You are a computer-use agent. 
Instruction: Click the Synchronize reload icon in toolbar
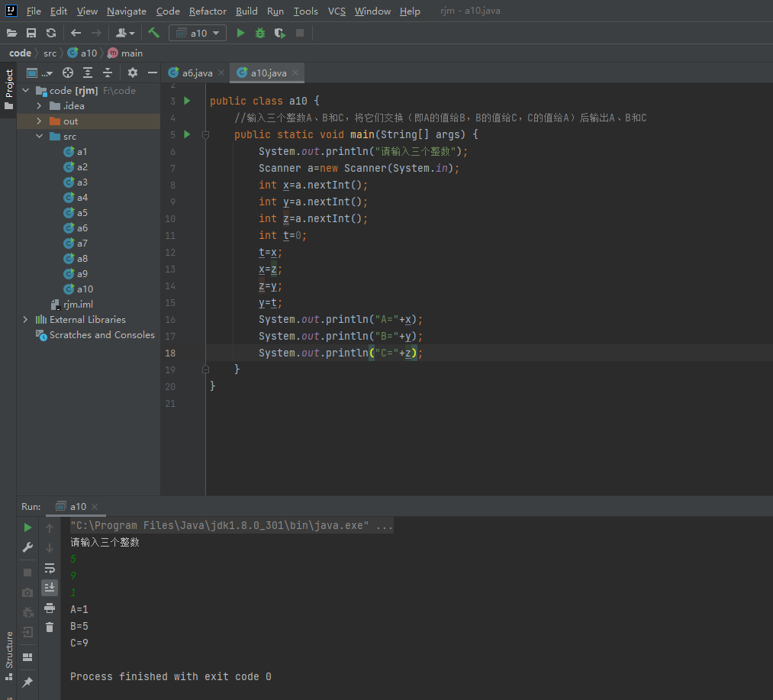(51, 33)
